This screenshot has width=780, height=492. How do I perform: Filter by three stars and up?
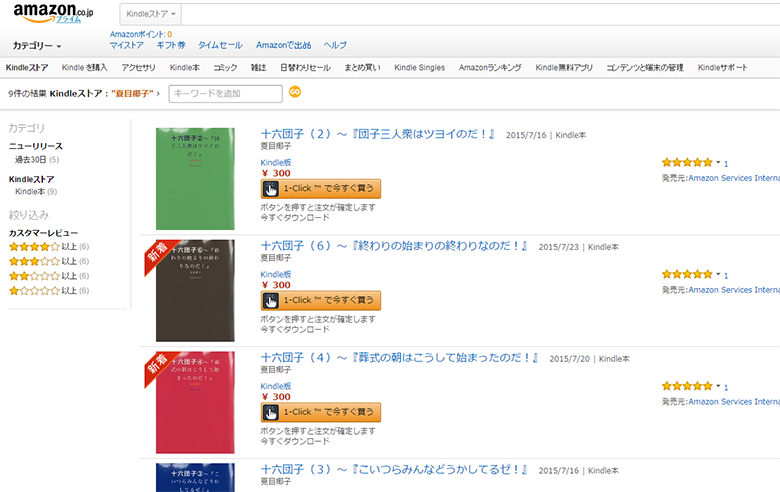49,261
